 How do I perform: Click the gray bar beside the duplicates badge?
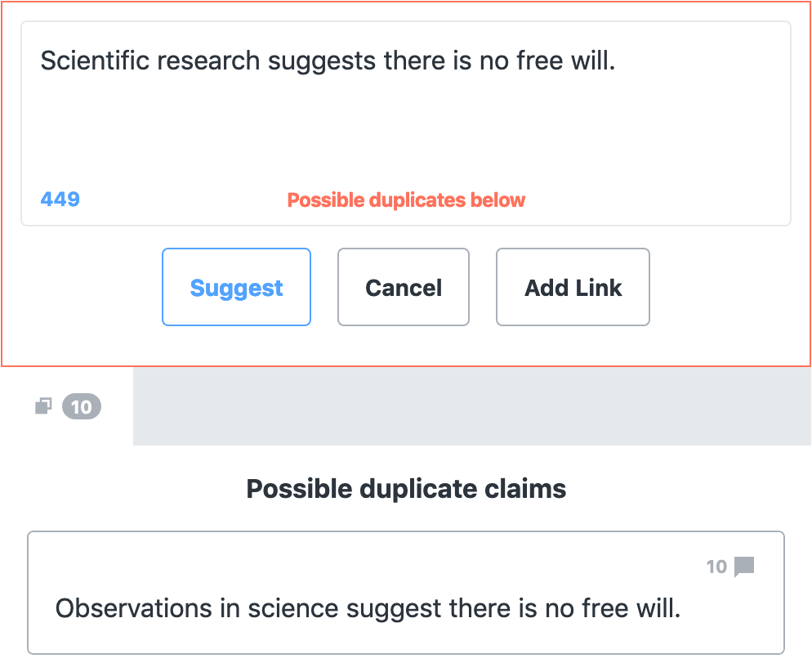pos(472,406)
